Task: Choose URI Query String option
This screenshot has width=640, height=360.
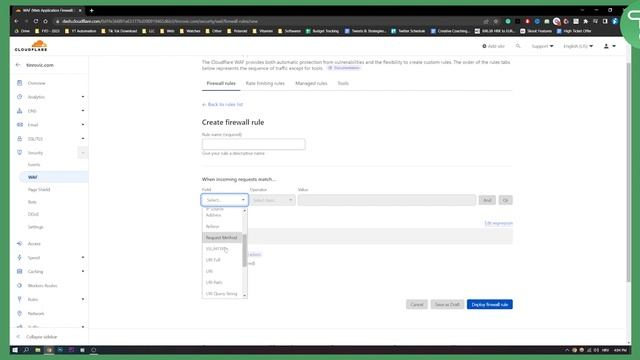Action: coord(222,293)
